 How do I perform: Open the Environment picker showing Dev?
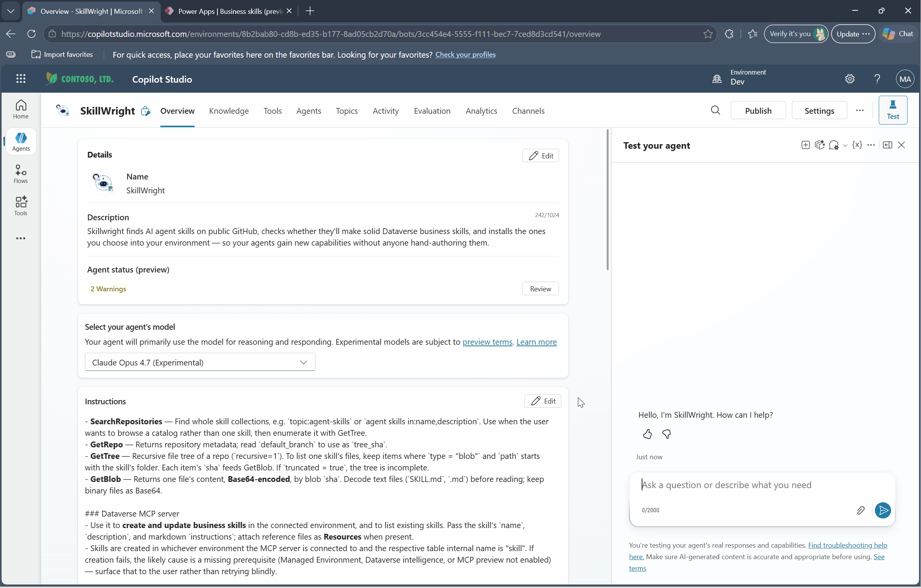tap(740, 77)
